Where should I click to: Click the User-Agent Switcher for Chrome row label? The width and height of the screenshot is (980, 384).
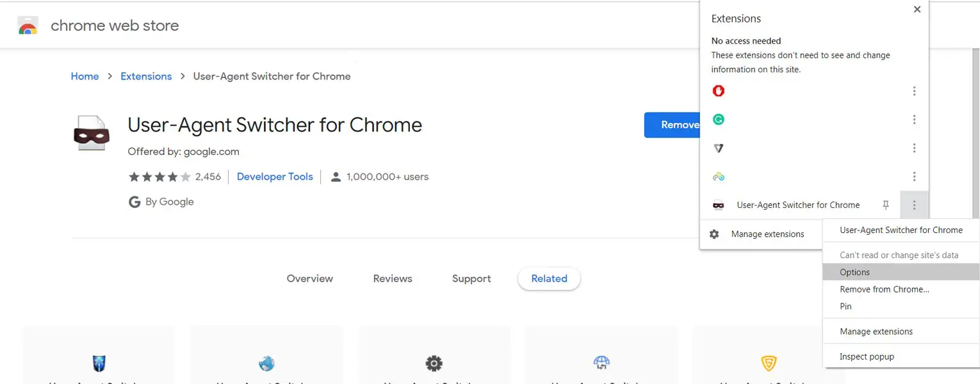coord(798,205)
